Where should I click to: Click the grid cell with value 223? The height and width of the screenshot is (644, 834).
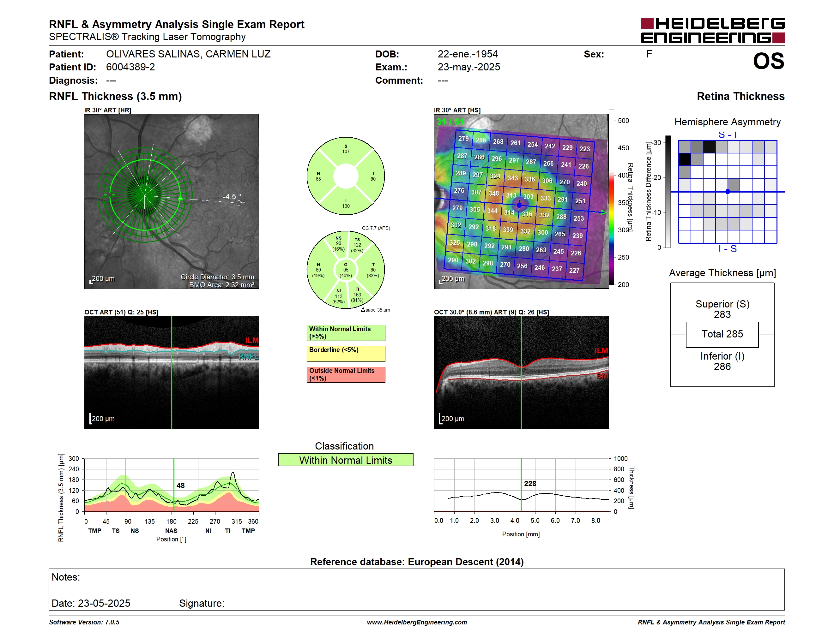coord(585,149)
